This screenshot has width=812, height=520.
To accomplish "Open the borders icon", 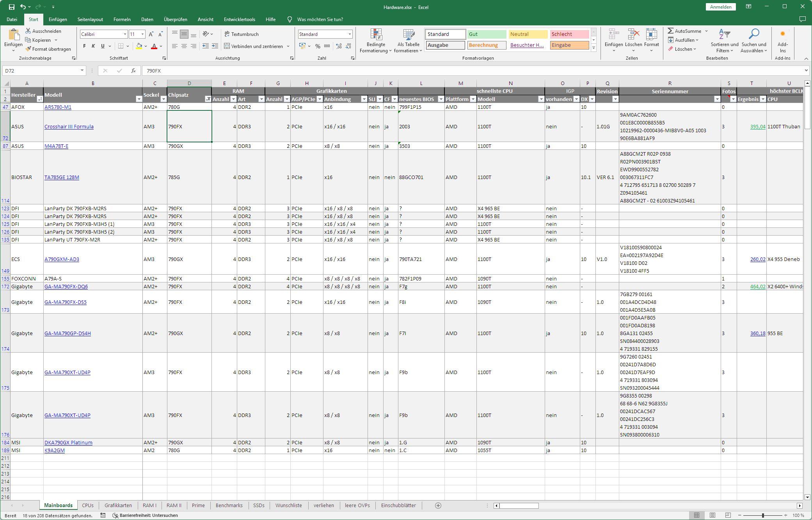I will tap(121, 46).
